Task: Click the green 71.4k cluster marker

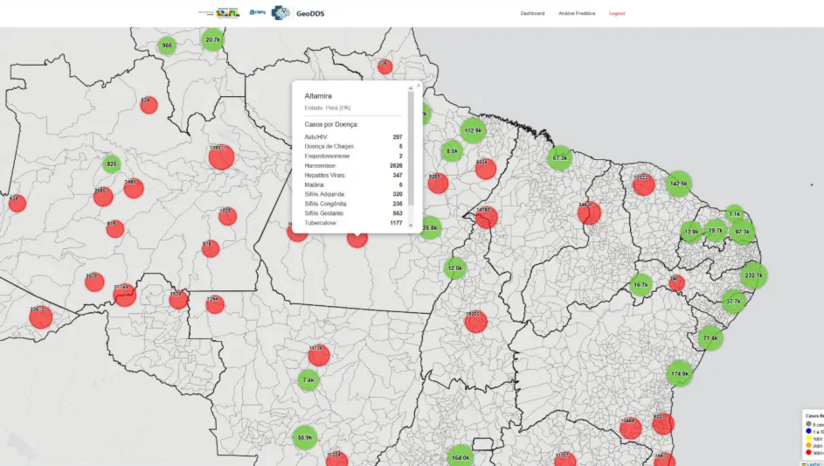Action: pyautogui.click(x=710, y=338)
